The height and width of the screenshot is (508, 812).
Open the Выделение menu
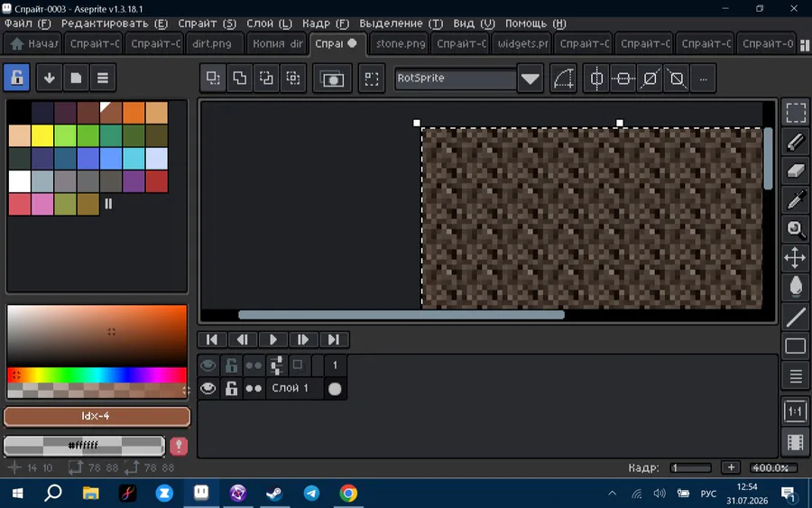tap(401, 23)
